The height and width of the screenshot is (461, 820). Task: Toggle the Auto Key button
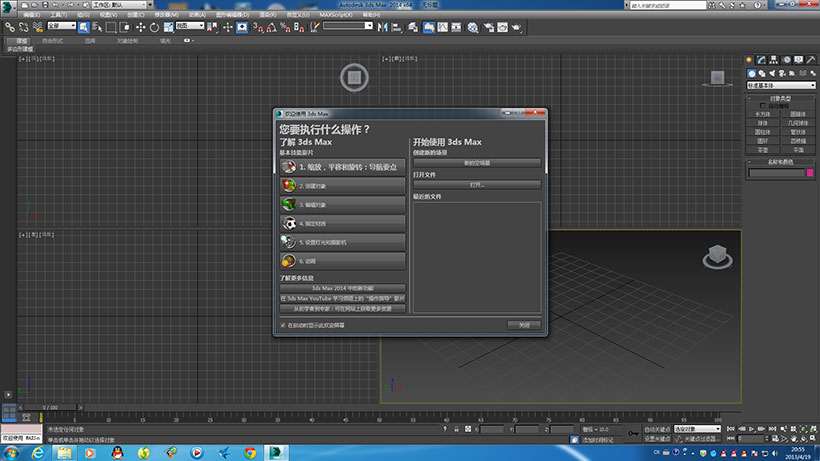tap(657, 429)
